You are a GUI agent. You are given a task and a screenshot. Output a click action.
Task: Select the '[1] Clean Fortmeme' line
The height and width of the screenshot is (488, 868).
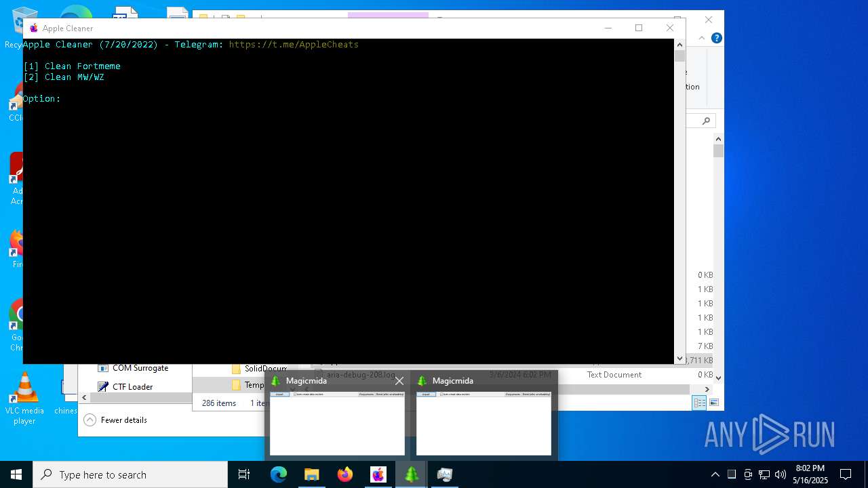pos(72,66)
